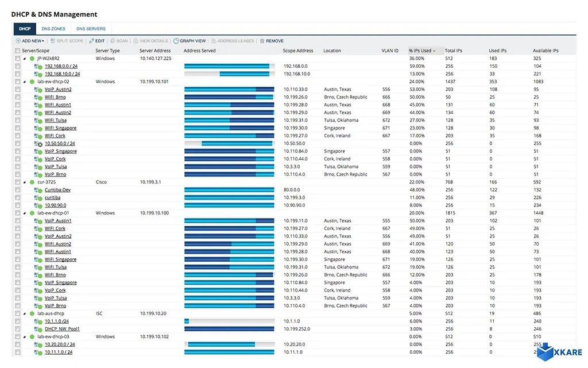
Task: Click the Edit pencil icon
Action: [91, 41]
